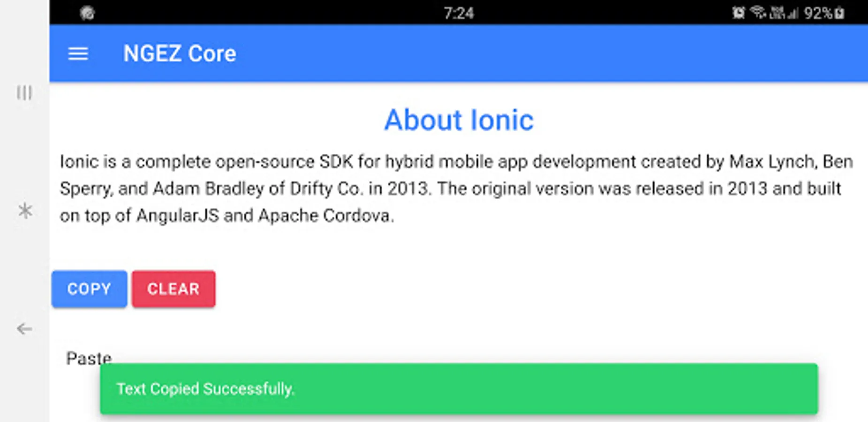Tap the red CLEAR button
868x422 pixels.
pyautogui.click(x=174, y=289)
